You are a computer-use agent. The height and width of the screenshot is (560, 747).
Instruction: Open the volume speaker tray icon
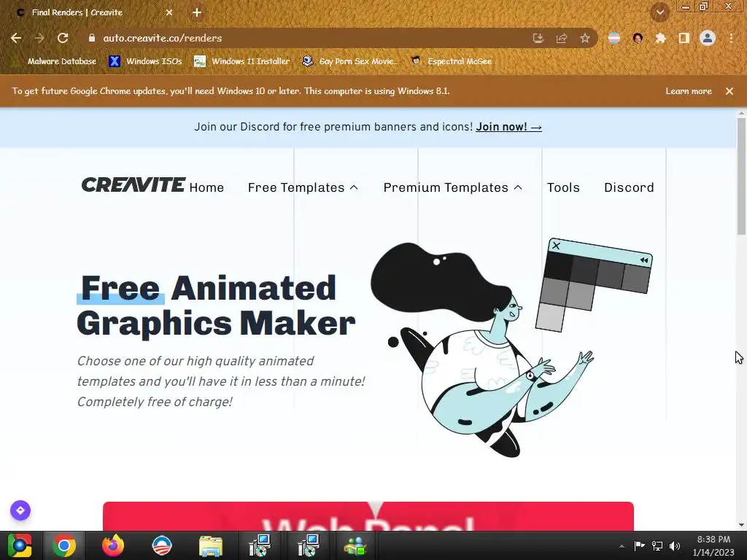pos(675,545)
